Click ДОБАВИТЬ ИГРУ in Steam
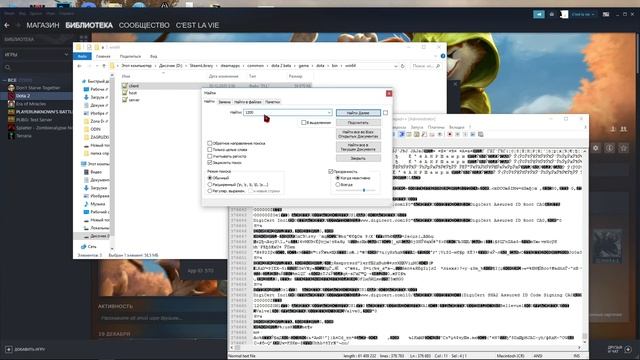640x360 pixels. pos(29,350)
